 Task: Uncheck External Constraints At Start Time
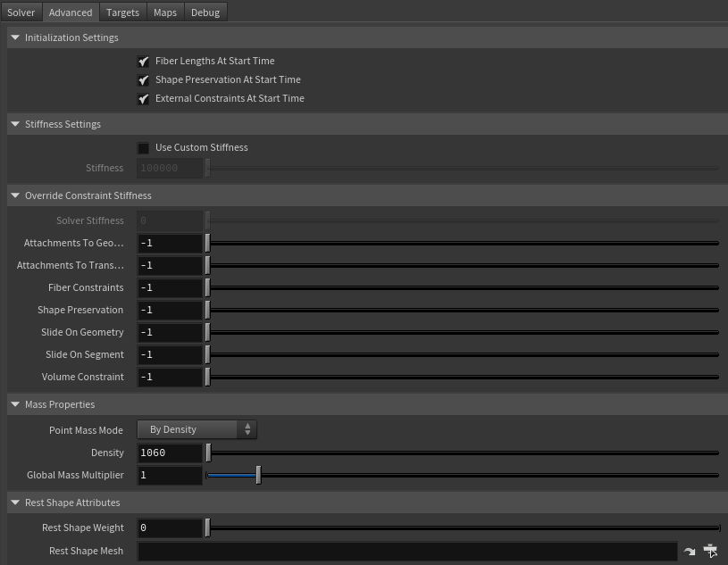point(144,98)
